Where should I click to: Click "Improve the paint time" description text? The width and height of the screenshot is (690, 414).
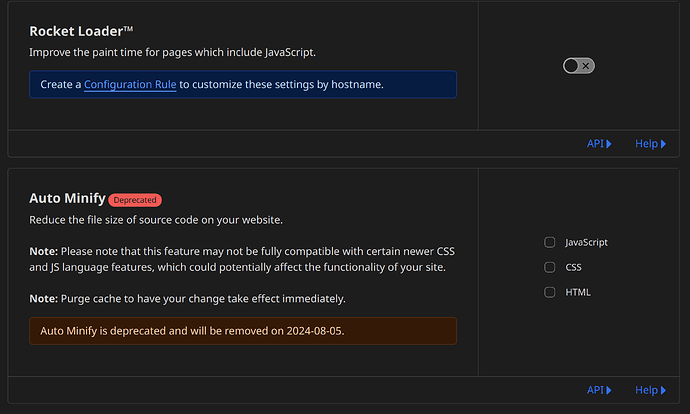(x=172, y=52)
